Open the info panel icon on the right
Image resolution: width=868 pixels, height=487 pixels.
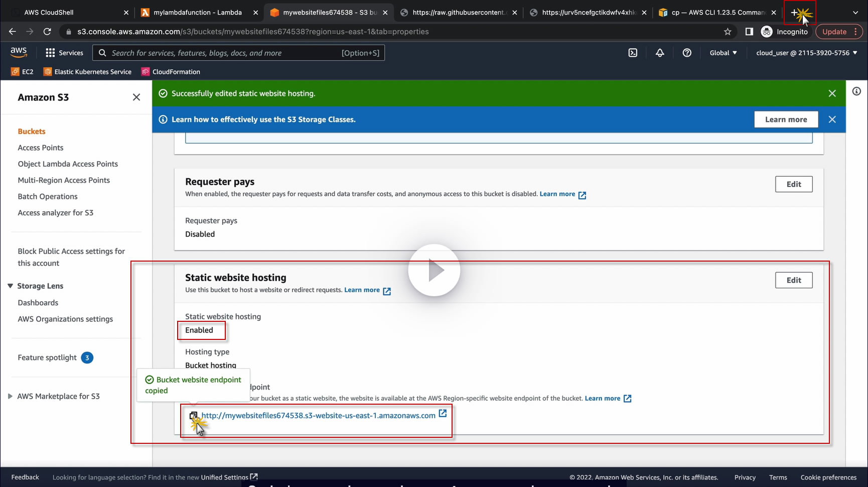pos(856,91)
